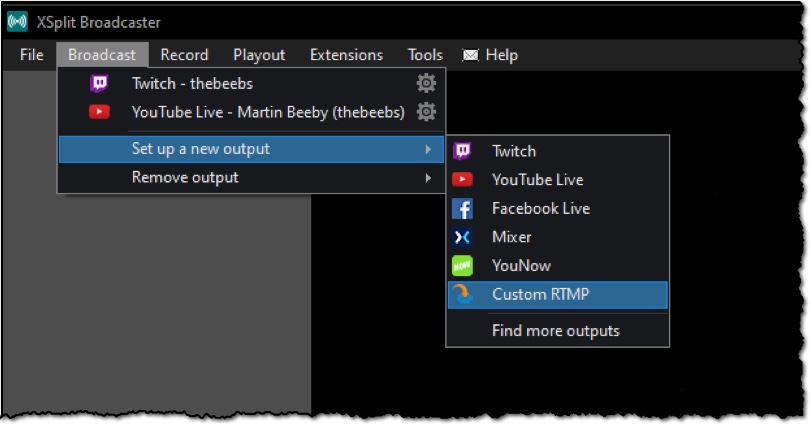The image size is (810, 425).
Task: Click the envelope icon next to Help
Action: (470, 55)
